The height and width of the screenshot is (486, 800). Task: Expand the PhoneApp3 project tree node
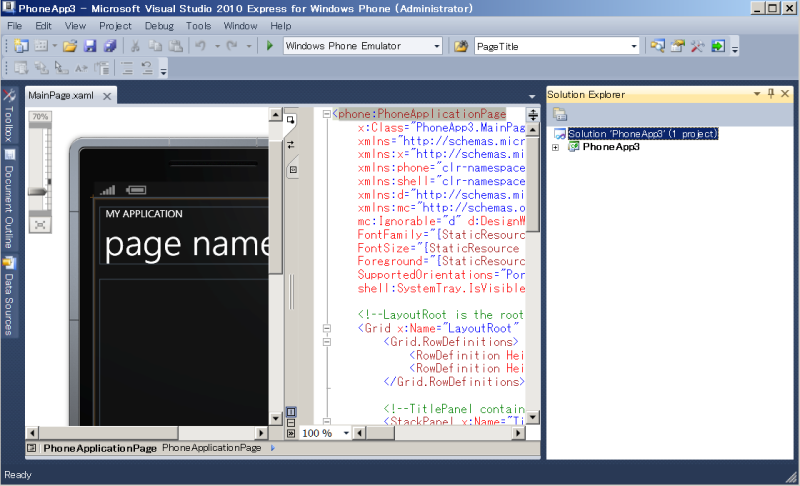coord(556,147)
